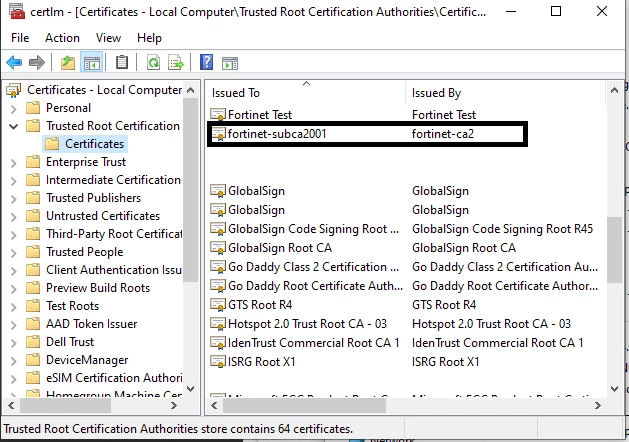Click the GlobalSign Root CA certificate icon
This screenshot has width=629, height=442.
[218, 247]
